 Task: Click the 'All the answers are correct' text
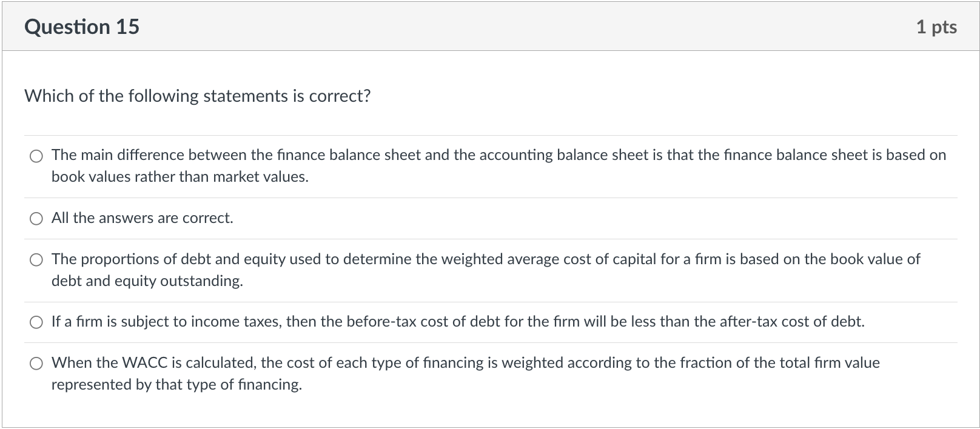(x=142, y=218)
